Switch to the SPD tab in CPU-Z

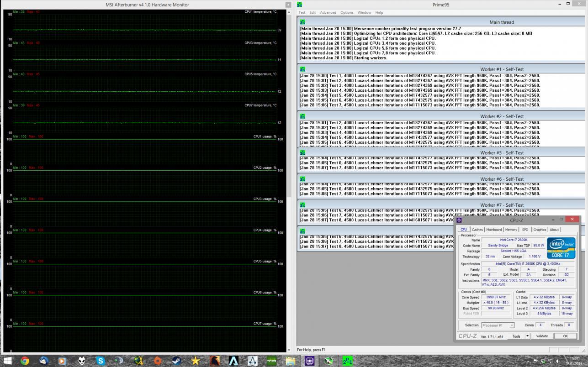525,230
